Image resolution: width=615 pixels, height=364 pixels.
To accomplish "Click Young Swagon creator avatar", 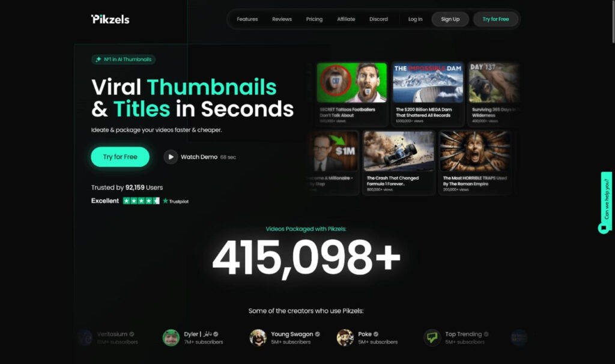I will (258, 338).
